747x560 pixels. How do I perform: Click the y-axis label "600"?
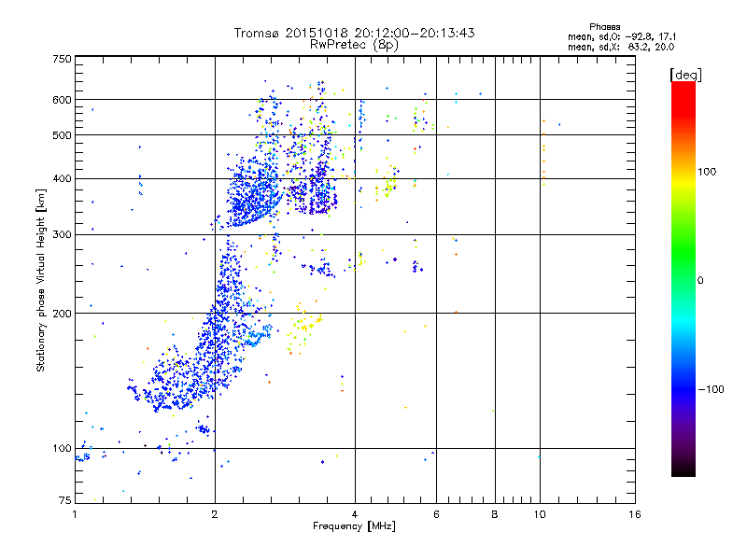(62, 100)
